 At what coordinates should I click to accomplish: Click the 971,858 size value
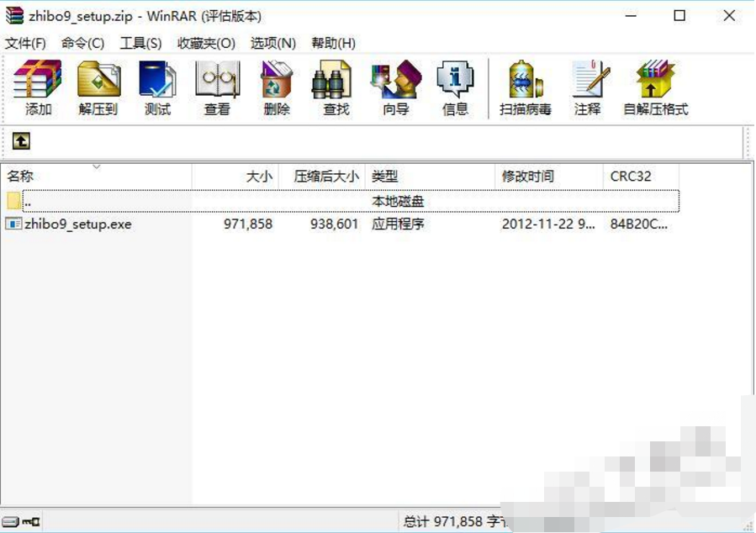click(x=248, y=224)
